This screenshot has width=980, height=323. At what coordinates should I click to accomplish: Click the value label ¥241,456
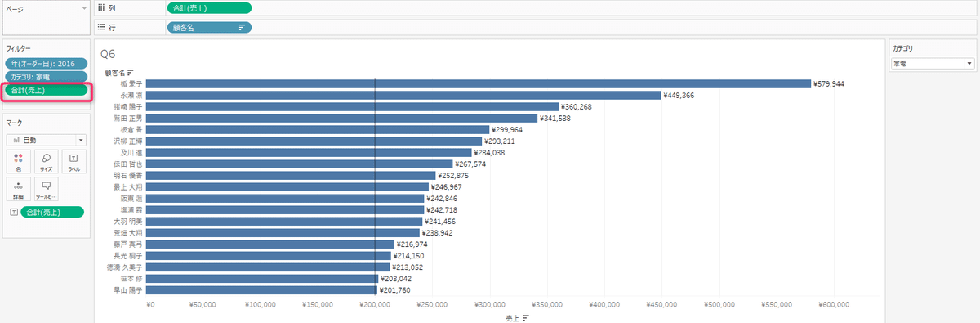pyautogui.click(x=440, y=221)
